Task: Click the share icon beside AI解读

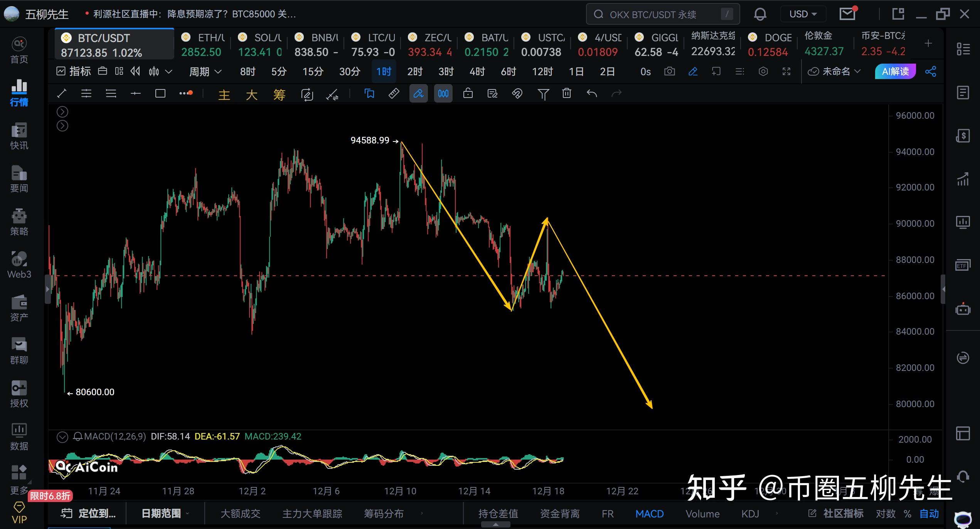Action: 931,72
